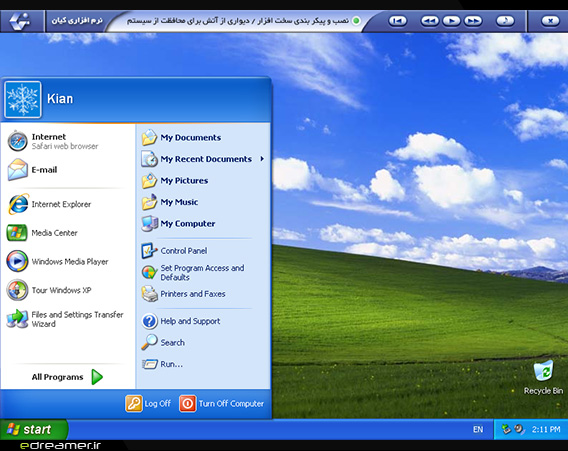This screenshot has width=568, height=451.
Task: Click Turn Off Computer button
Action: [x=221, y=404]
